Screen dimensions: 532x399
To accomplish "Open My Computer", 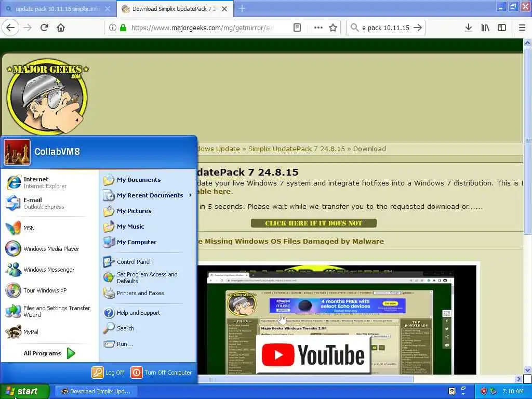I will 148,242.
